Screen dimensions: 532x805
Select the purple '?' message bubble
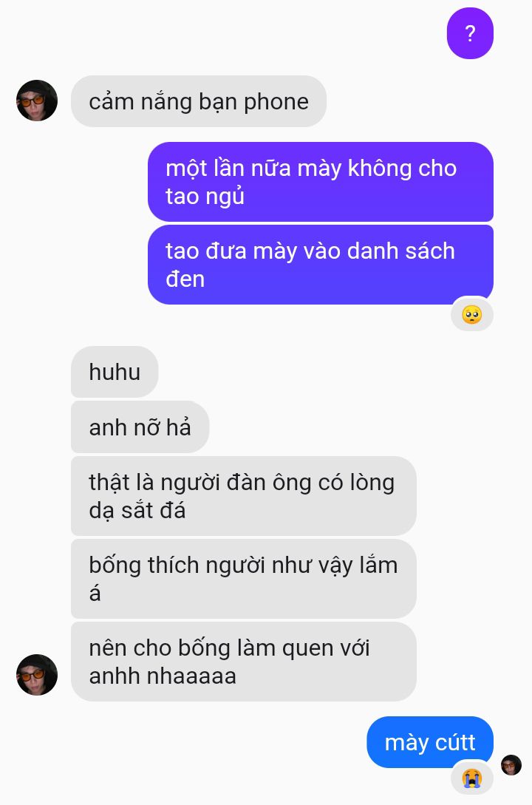pyautogui.click(x=470, y=33)
